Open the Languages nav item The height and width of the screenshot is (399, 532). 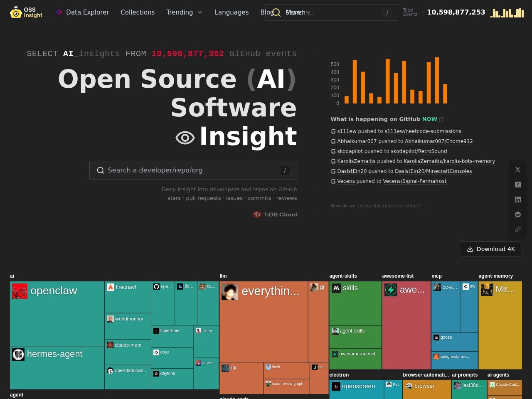pyautogui.click(x=232, y=12)
